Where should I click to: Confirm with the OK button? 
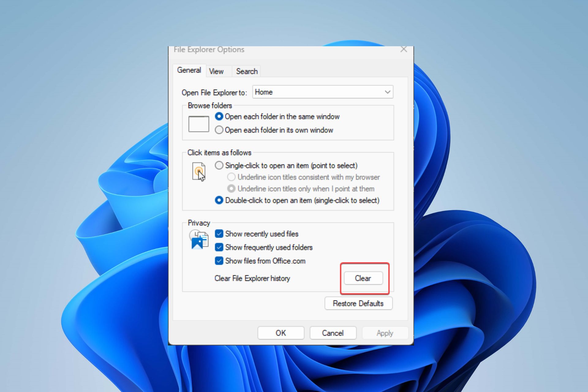pyautogui.click(x=281, y=333)
